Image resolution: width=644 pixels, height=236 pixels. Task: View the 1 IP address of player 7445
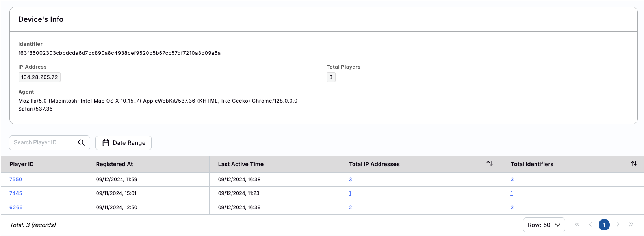pyautogui.click(x=350, y=193)
